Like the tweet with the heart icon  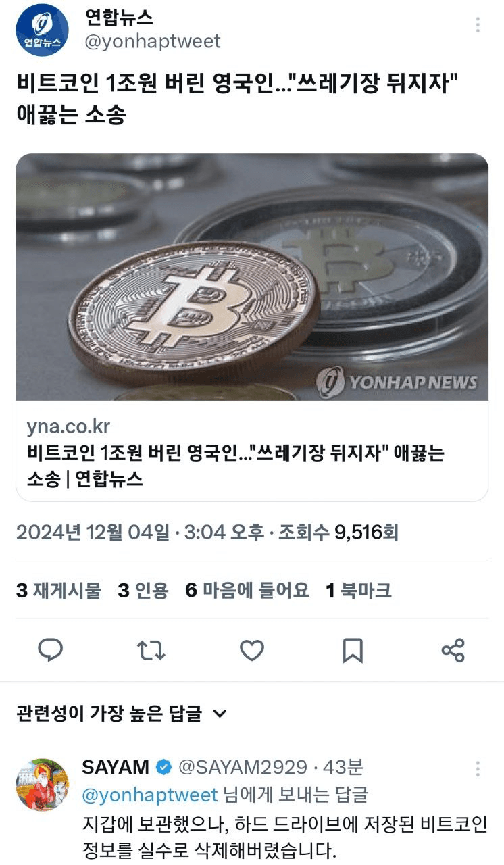click(x=252, y=650)
